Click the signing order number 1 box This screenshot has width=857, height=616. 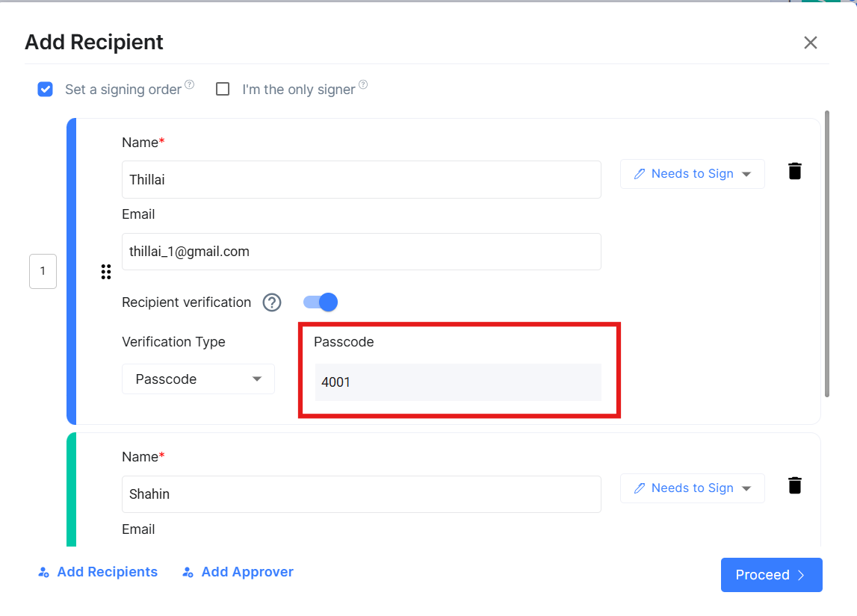coord(43,271)
